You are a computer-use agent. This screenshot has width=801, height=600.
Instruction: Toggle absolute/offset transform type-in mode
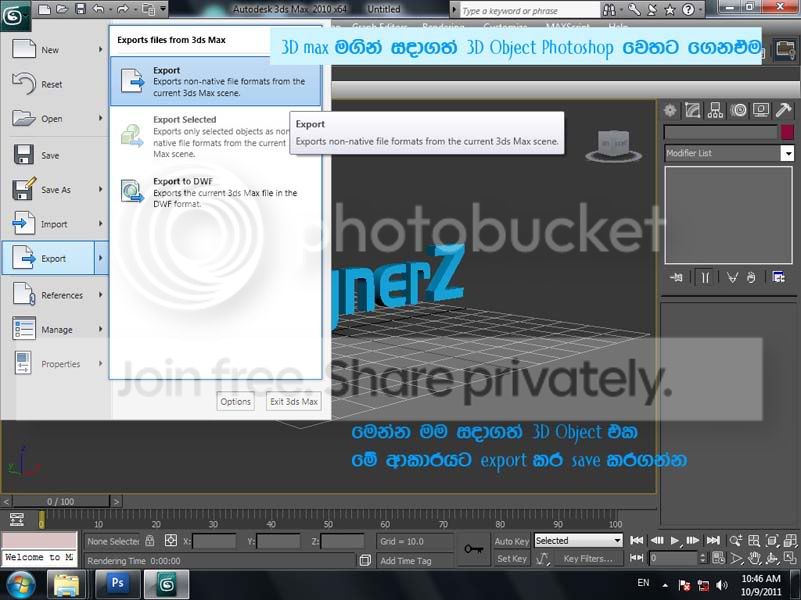pos(171,540)
